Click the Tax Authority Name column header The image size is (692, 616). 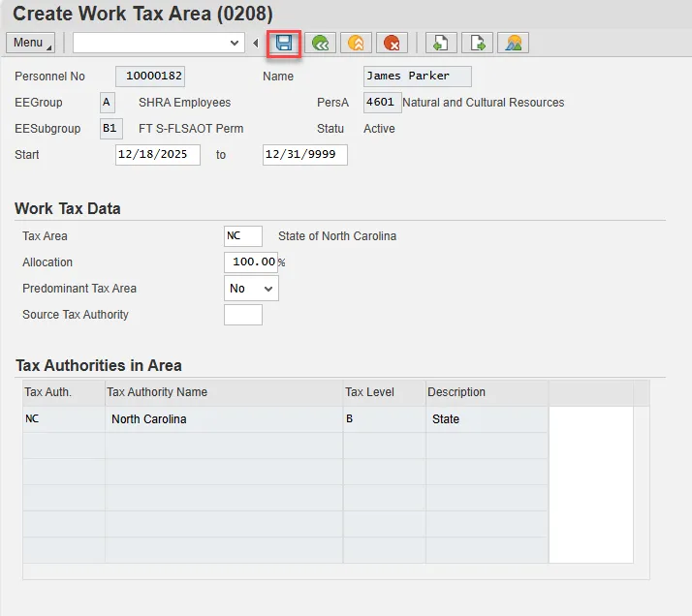223,392
